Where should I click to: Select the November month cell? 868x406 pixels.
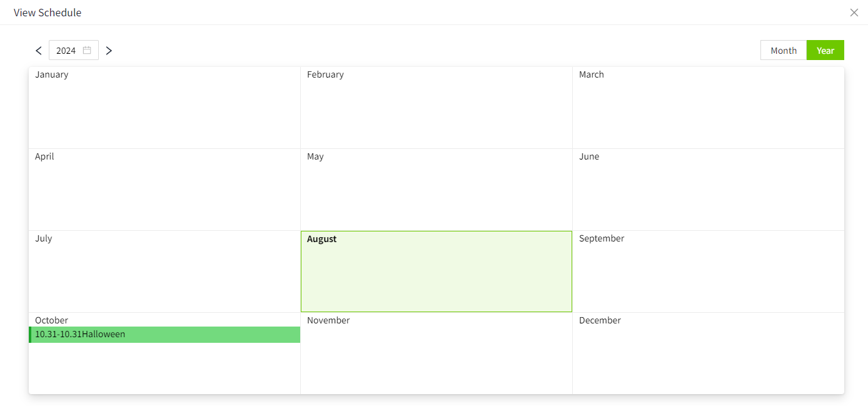coord(436,353)
